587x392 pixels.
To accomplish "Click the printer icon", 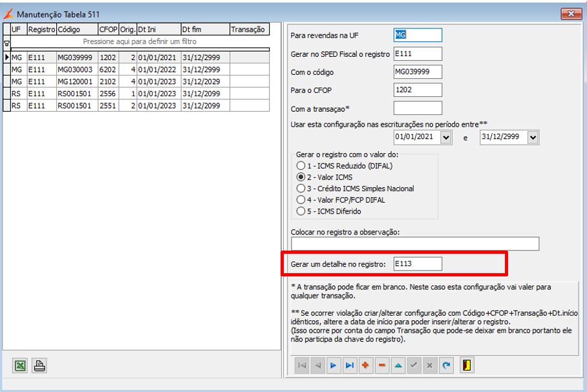I will [x=39, y=366].
